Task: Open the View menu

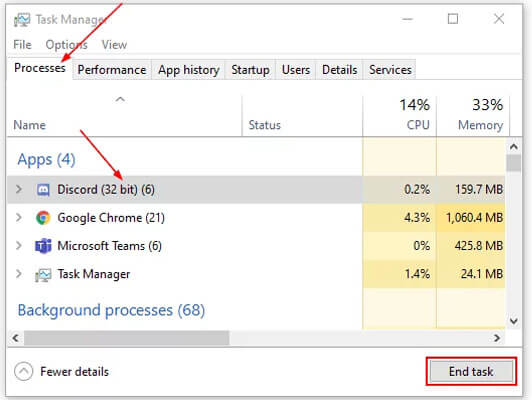Action: [x=114, y=44]
